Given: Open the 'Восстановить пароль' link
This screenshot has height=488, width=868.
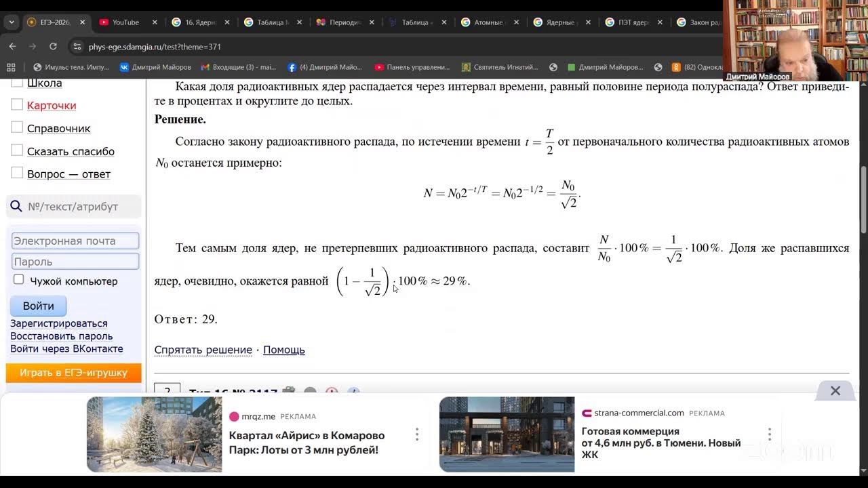Looking at the screenshot, I should click(x=61, y=336).
